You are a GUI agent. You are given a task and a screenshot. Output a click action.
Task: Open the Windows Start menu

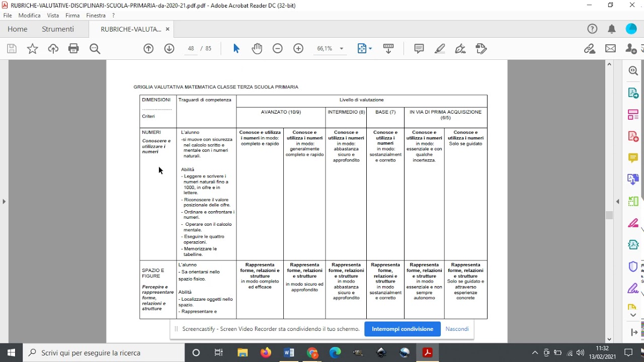tap(12, 352)
